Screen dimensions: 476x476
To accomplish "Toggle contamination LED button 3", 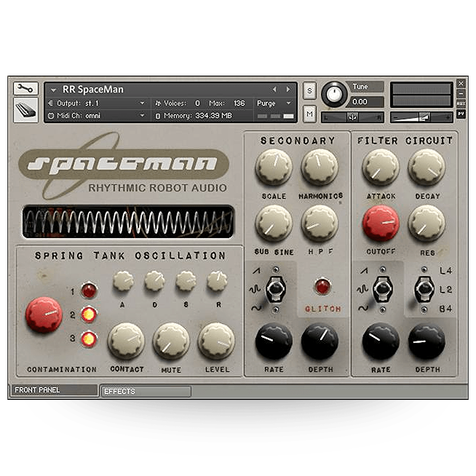I will point(89,338).
